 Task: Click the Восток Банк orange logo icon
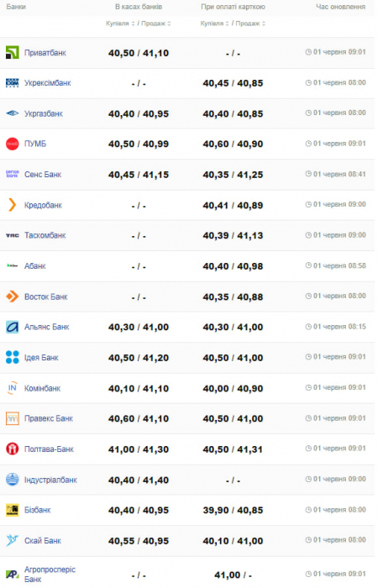12,297
